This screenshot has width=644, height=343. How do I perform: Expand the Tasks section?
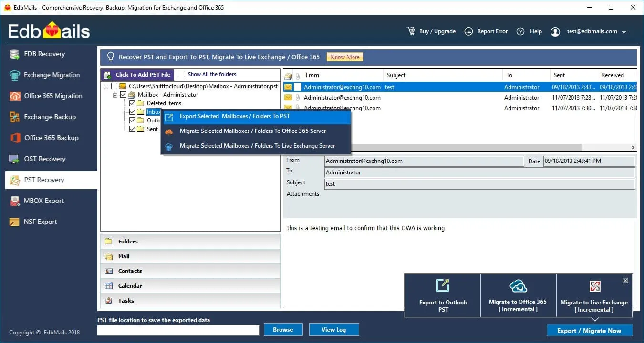[x=190, y=301]
